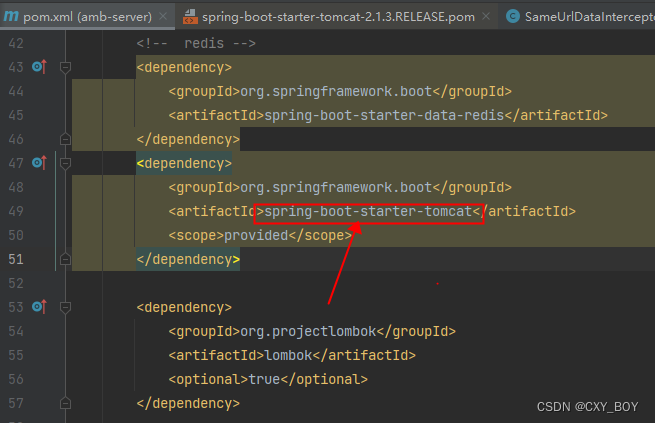Click the override gutter icon on line 47
This screenshot has width=655, height=423.
click(39, 163)
